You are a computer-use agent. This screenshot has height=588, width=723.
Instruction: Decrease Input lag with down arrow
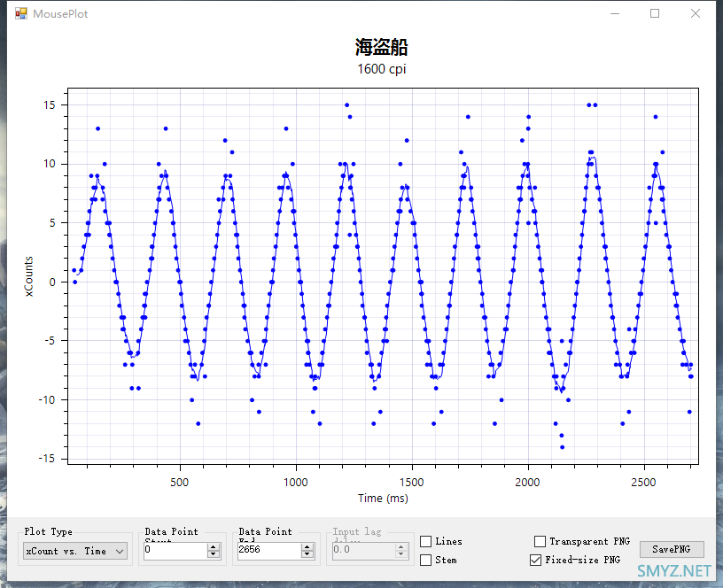pyautogui.click(x=401, y=554)
